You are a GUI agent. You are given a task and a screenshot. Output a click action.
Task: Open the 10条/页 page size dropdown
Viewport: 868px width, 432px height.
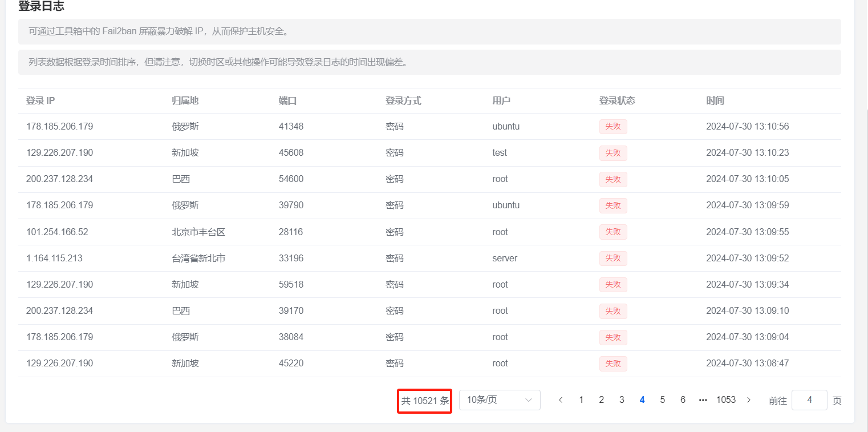pyautogui.click(x=500, y=400)
